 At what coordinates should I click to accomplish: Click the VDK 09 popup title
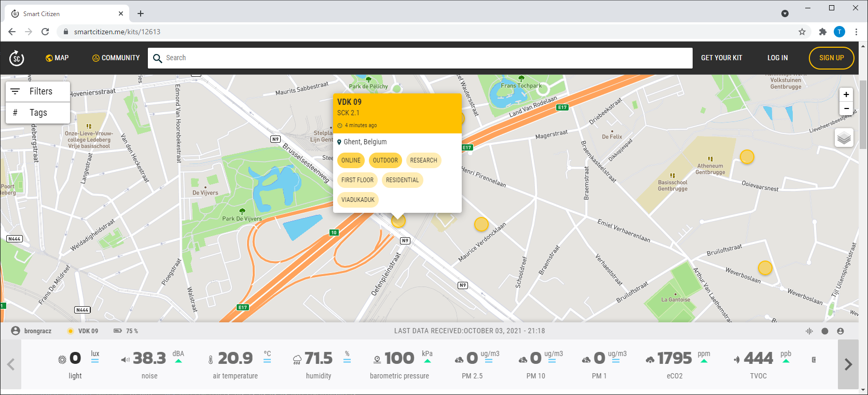pyautogui.click(x=349, y=102)
